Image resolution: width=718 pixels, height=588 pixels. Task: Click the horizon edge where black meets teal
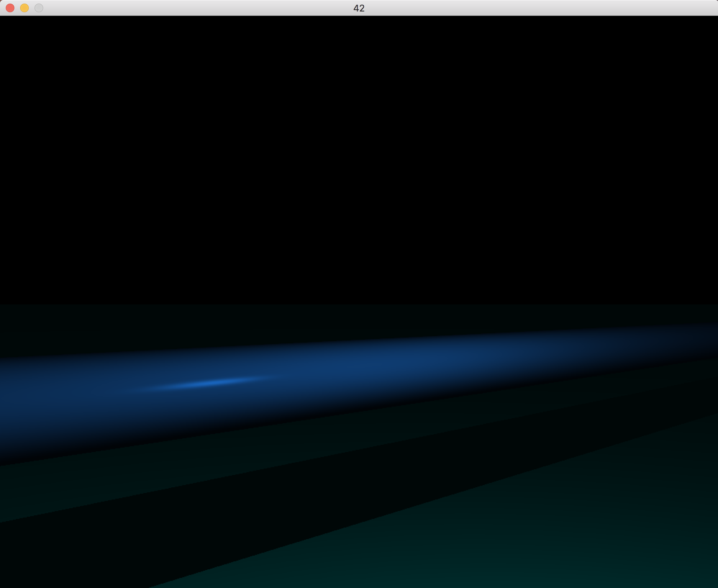[359, 305]
